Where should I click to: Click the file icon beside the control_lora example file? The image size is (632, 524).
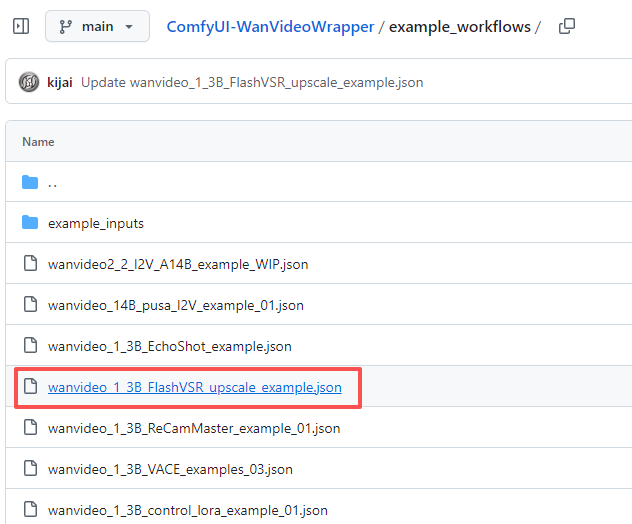tap(30, 509)
